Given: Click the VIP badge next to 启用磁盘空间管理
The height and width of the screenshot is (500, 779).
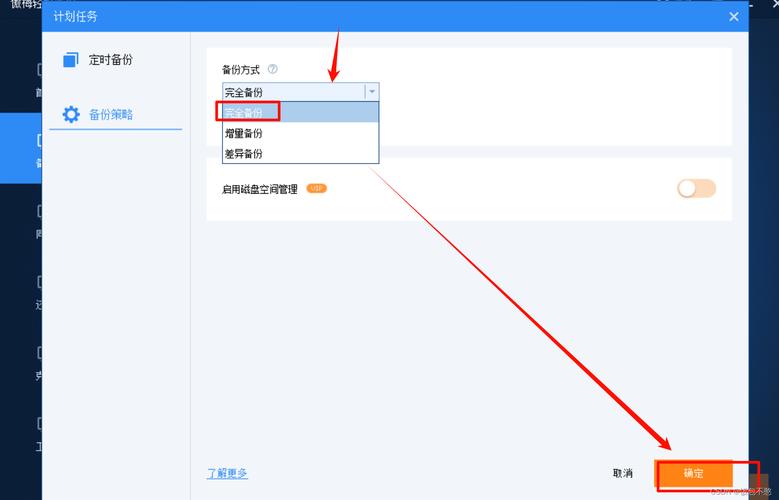Looking at the screenshot, I should pos(316,188).
